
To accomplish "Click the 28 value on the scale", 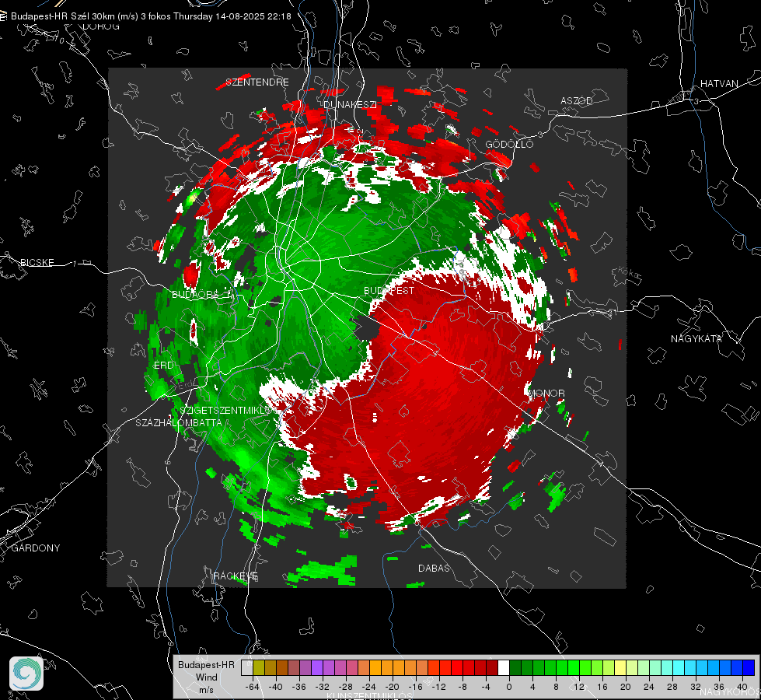I will tap(672, 687).
